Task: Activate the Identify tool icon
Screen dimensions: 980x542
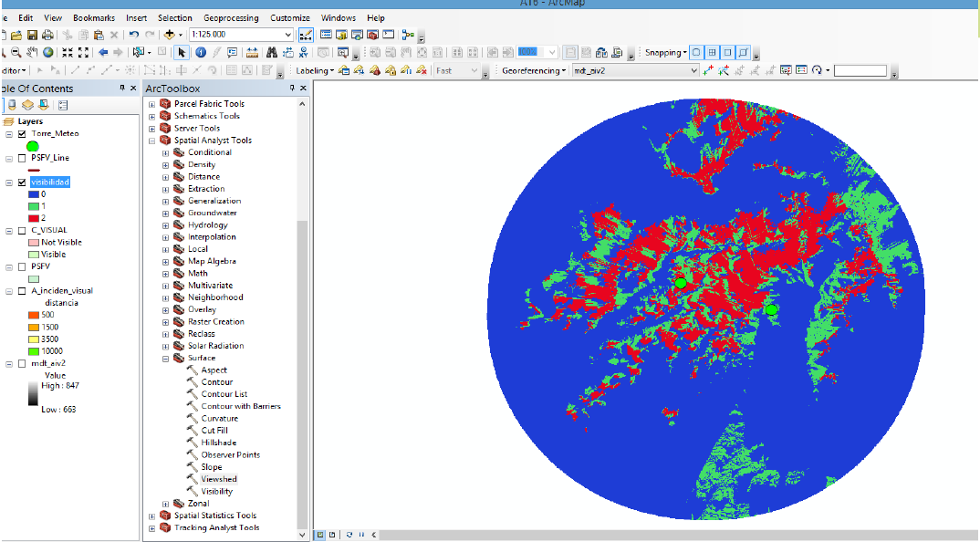Action: 201,53
